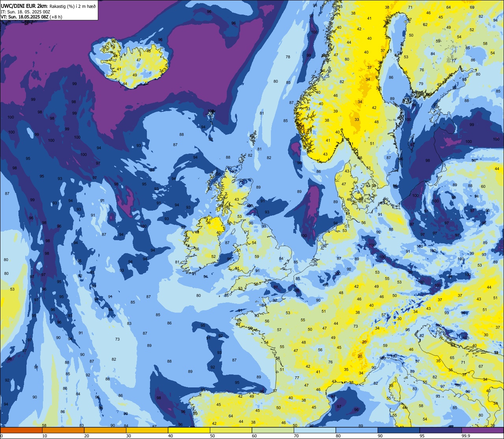Click the 80–90% light blue legend swatch

click(x=357, y=430)
